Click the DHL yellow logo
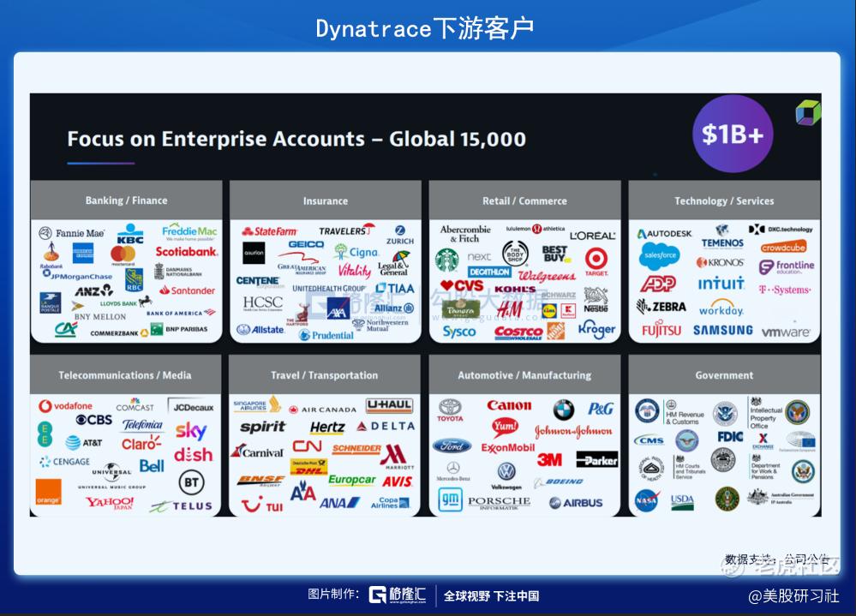This screenshot has width=856, height=616. point(308,467)
